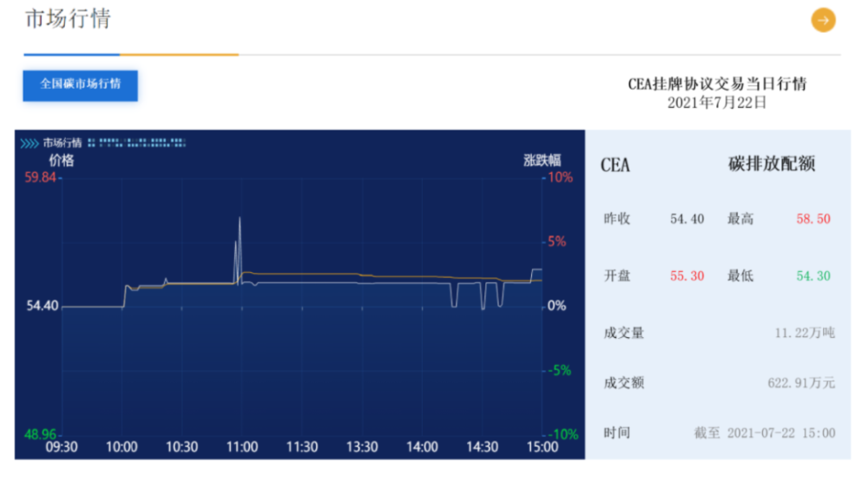
Task: Click the 市场行情 page heading
Action: (68, 18)
